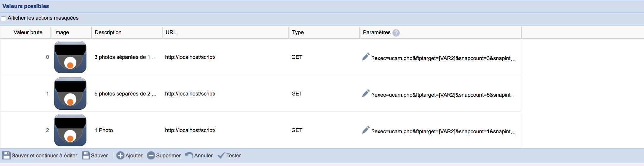Select the 1 Photo description cell
The width and height of the screenshot is (644, 166).
[x=104, y=130]
